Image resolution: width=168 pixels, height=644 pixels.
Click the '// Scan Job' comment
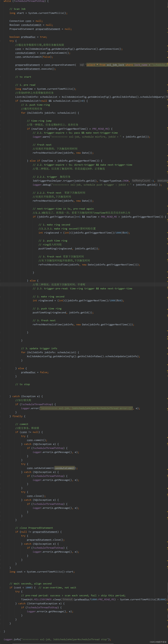(18, 9)
